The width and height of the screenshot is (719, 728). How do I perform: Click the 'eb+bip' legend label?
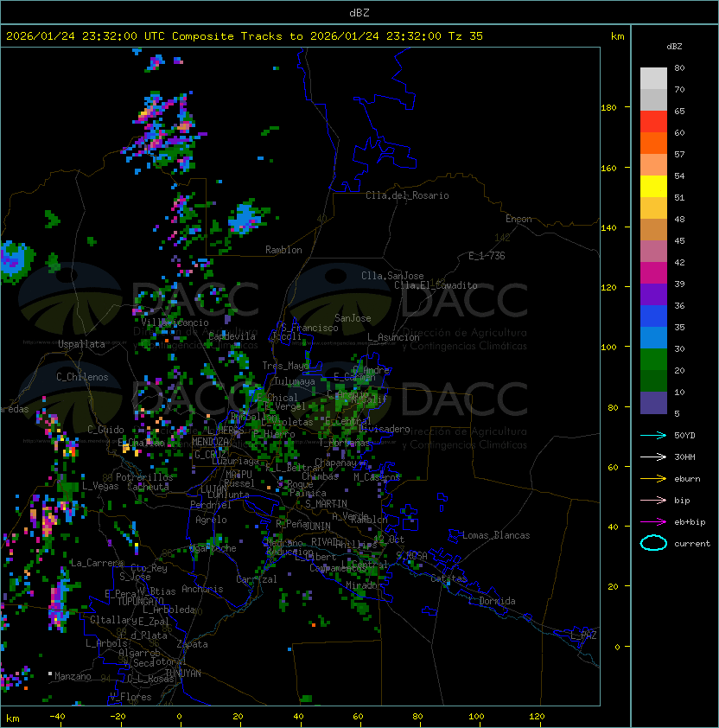point(690,522)
